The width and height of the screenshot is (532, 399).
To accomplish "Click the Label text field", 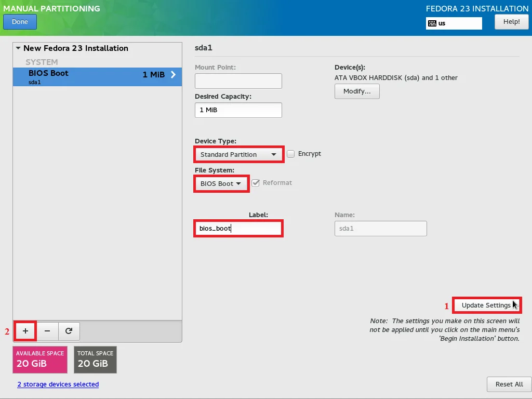I will click(238, 229).
